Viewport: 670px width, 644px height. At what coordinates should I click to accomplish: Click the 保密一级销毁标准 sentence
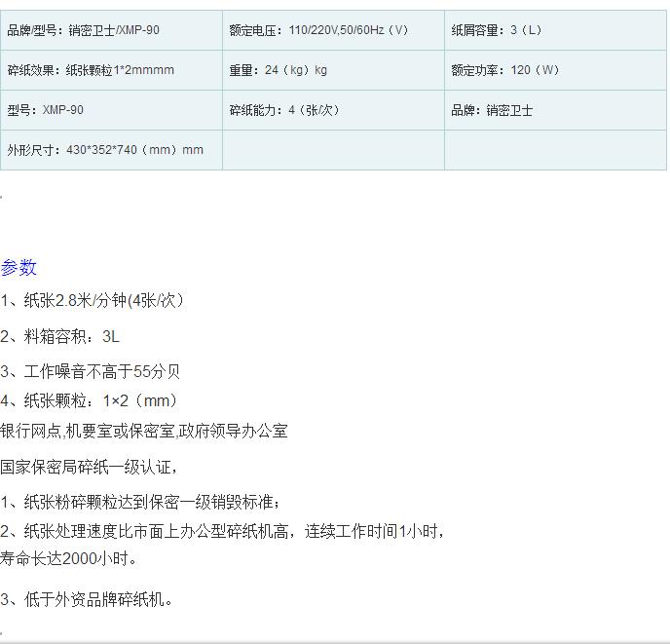point(141,502)
